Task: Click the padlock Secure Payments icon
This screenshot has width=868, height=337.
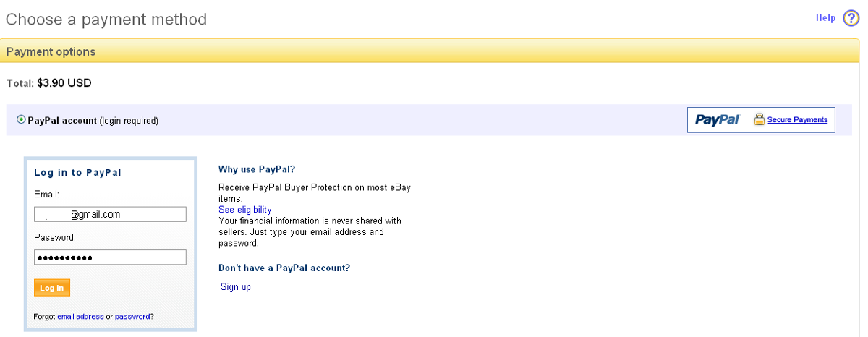Action: click(x=759, y=119)
